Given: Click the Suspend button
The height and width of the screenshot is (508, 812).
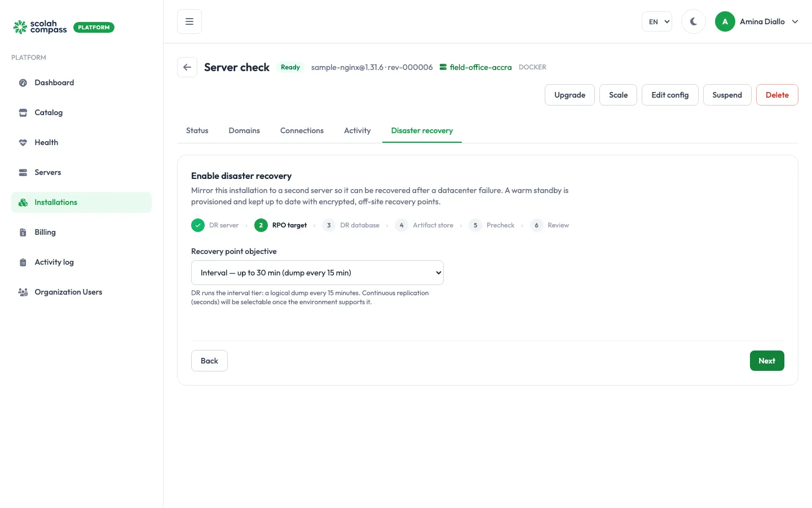Looking at the screenshot, I should click(x=727, y=95).
